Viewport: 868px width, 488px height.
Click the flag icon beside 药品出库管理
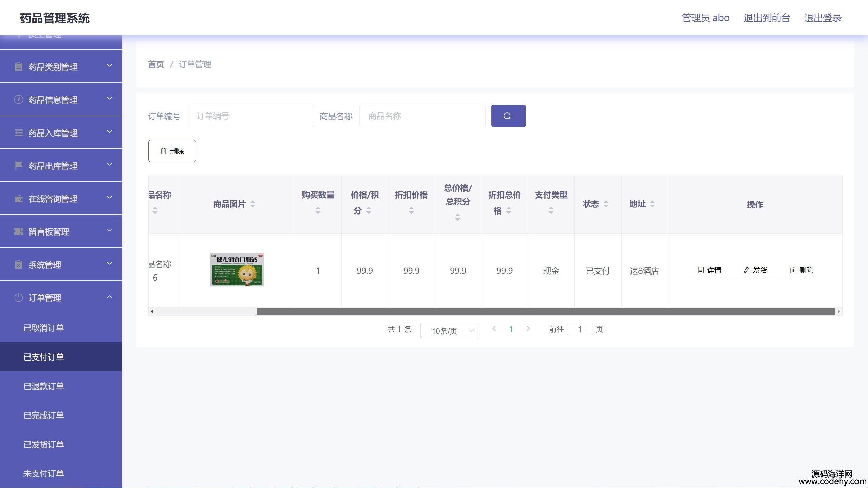(x=19, y=165)
